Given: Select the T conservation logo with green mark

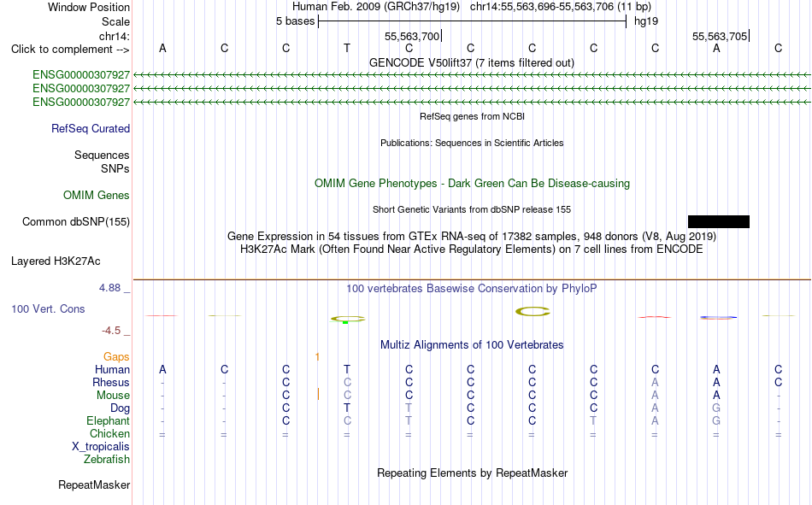Looking at the screenshot, I should (348, 319).
